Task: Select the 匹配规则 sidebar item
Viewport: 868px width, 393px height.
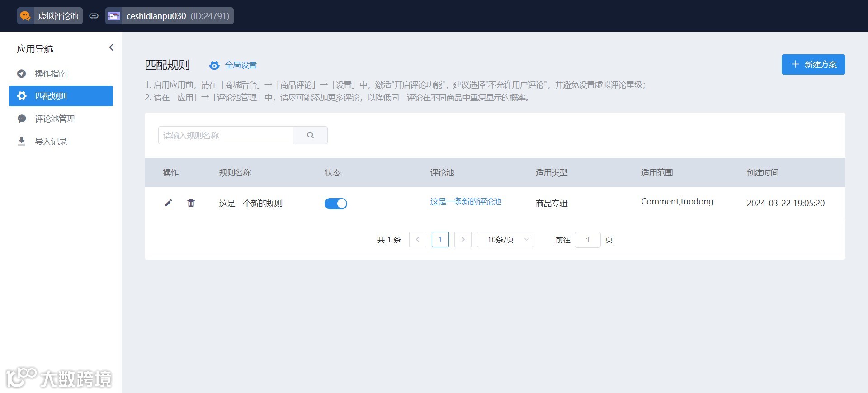Action: (61, 96)
